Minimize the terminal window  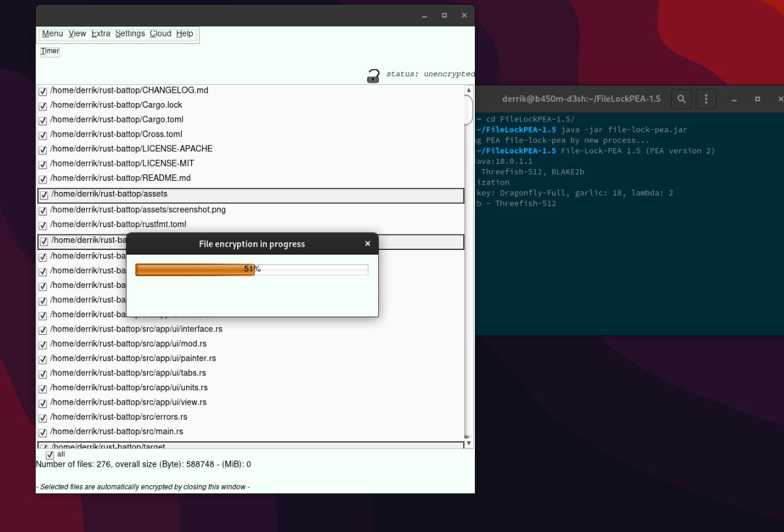(735, 99)
